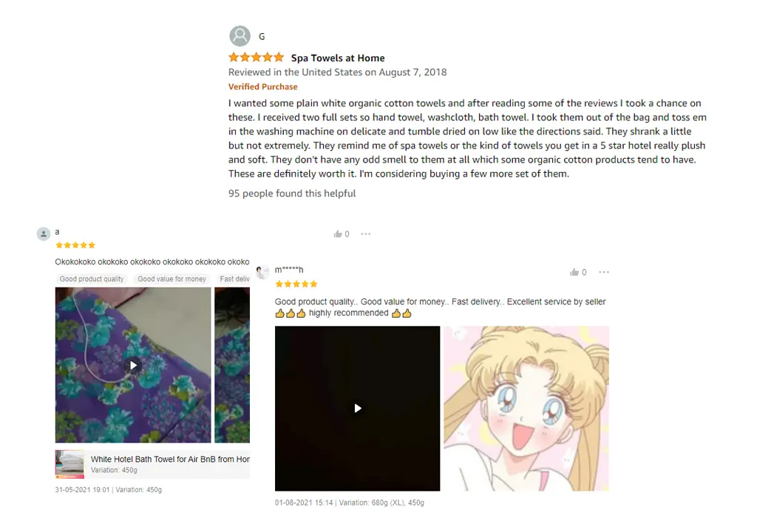Play the purple floral fabric video
Screen dimensions: 757x532
point(133,365)
